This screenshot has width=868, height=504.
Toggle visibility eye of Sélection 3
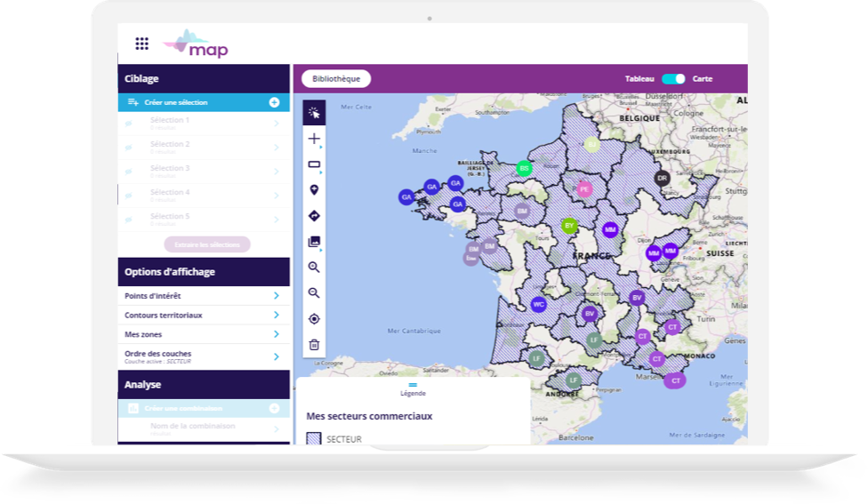[128, 172]
